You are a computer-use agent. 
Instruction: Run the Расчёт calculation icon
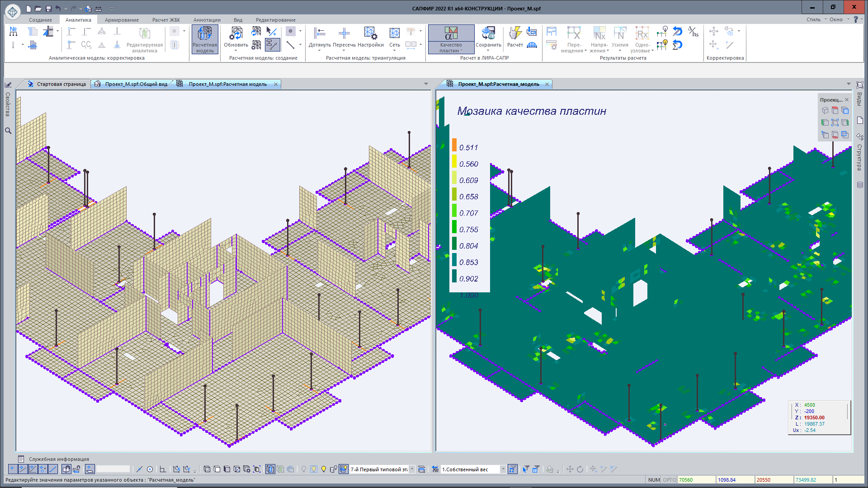pos(514,33)
